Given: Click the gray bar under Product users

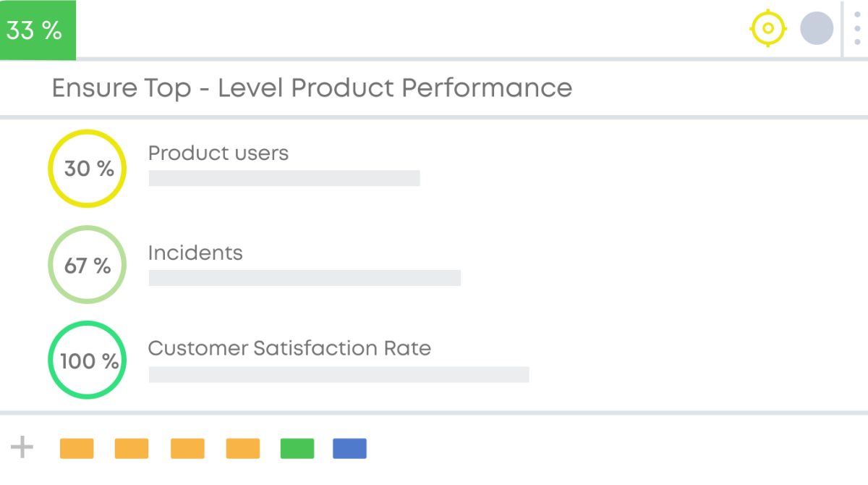Looking at the screenshot, I should [284, 178].
